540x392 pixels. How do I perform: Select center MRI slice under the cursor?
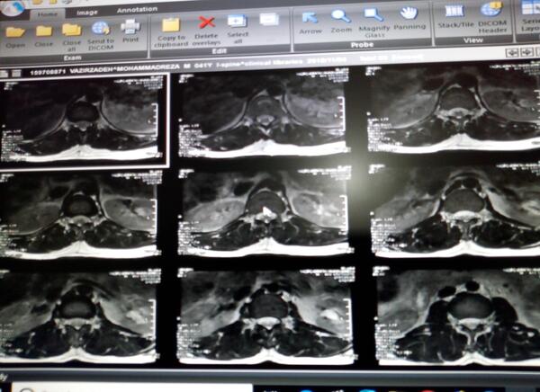point(265,211)
